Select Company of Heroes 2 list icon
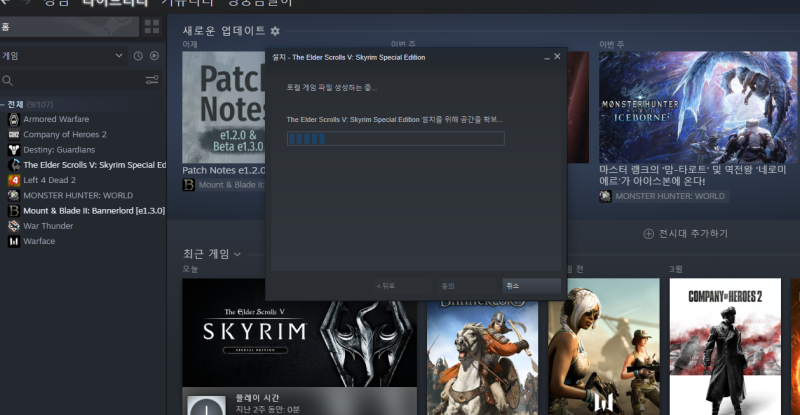The height and width of the screenshot is (415, 800). tap(14, 134)
